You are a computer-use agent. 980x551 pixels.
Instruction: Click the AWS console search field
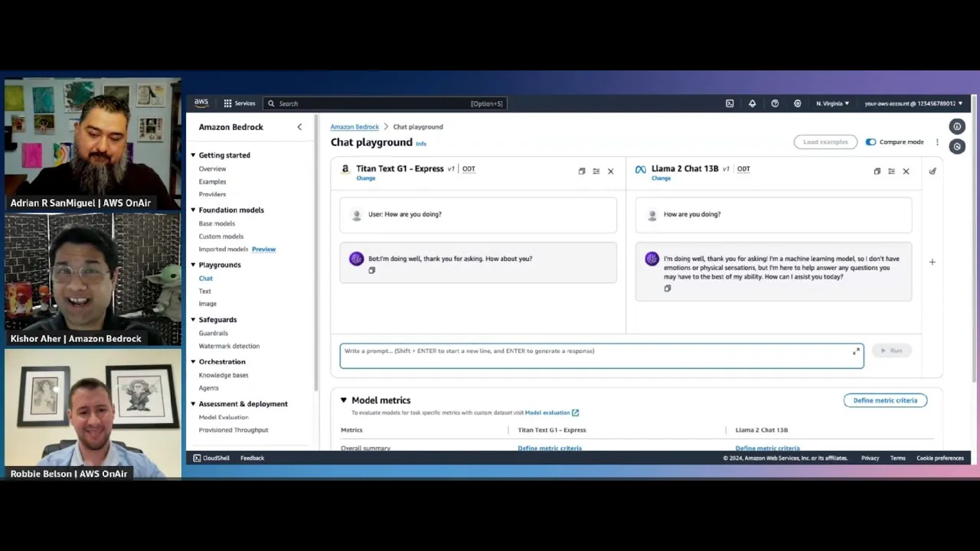(385, 103)
